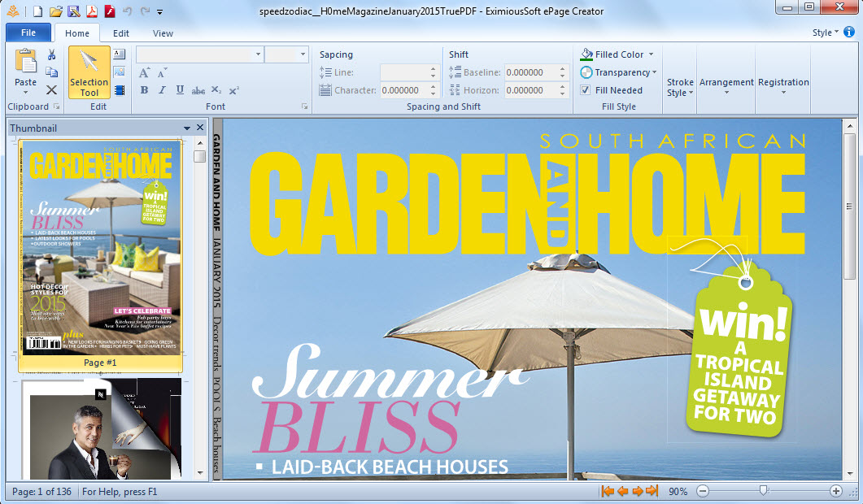
Task: Click the Baseline shift value field
Action: pos(531,72)
